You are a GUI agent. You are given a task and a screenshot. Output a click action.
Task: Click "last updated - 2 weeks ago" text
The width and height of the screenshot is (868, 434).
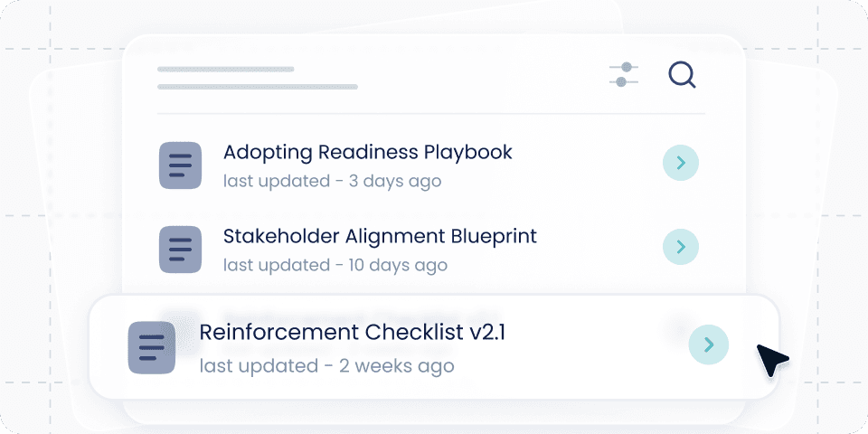[x=326, y=366]
